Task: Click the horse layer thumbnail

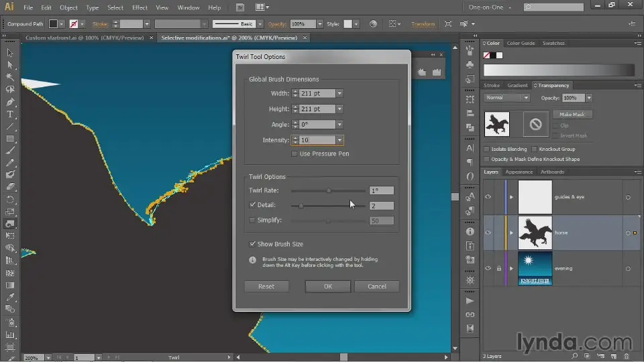Action: click(535, 233)
